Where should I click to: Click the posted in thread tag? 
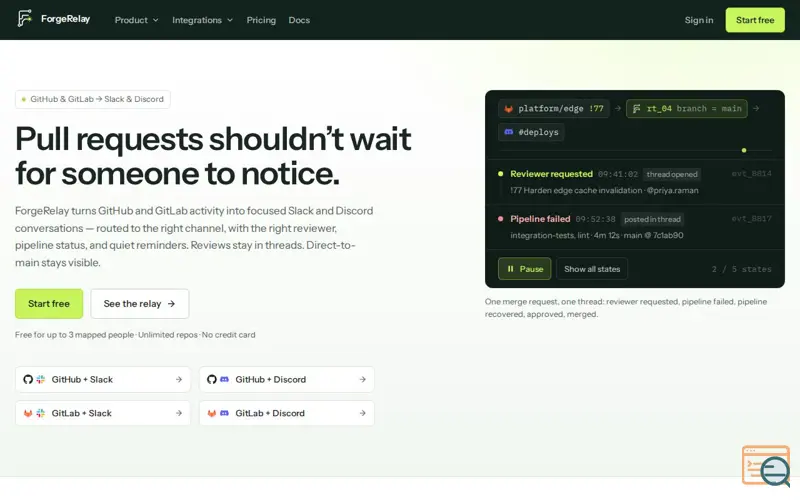652,219
